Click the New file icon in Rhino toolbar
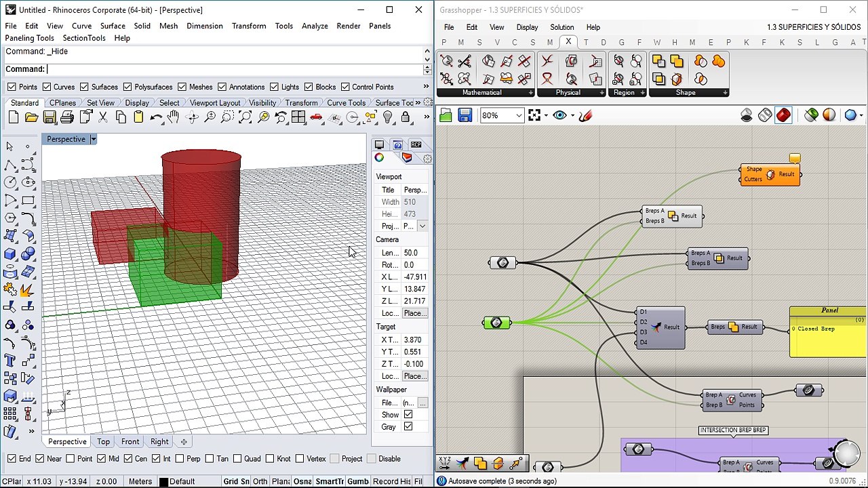Image resolution: width=868 pixels, height=488 pixels. pos(14,117)
